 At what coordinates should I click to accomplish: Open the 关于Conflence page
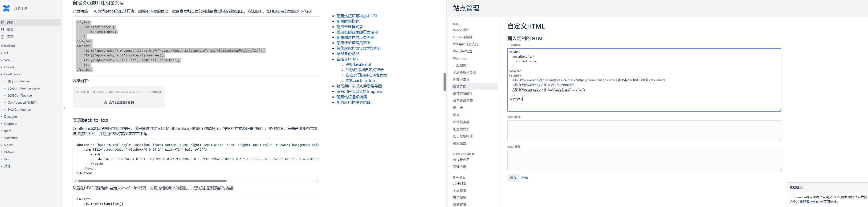click(18, 81)
